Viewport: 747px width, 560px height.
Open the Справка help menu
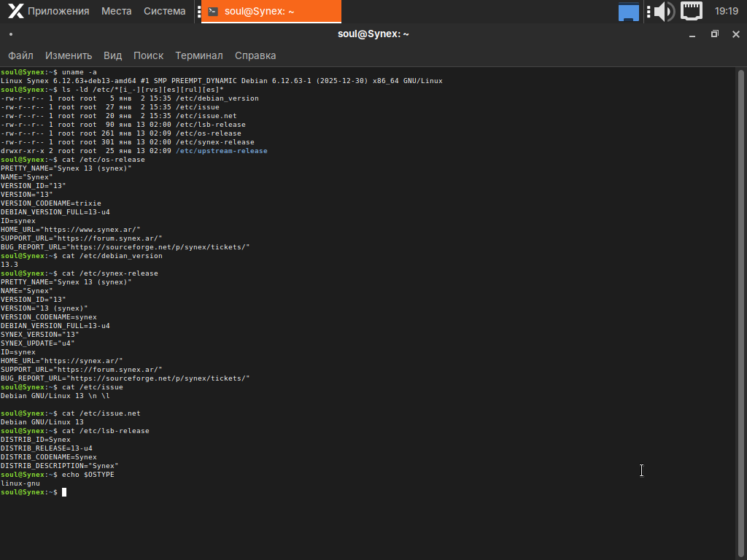tap(255, 55)
